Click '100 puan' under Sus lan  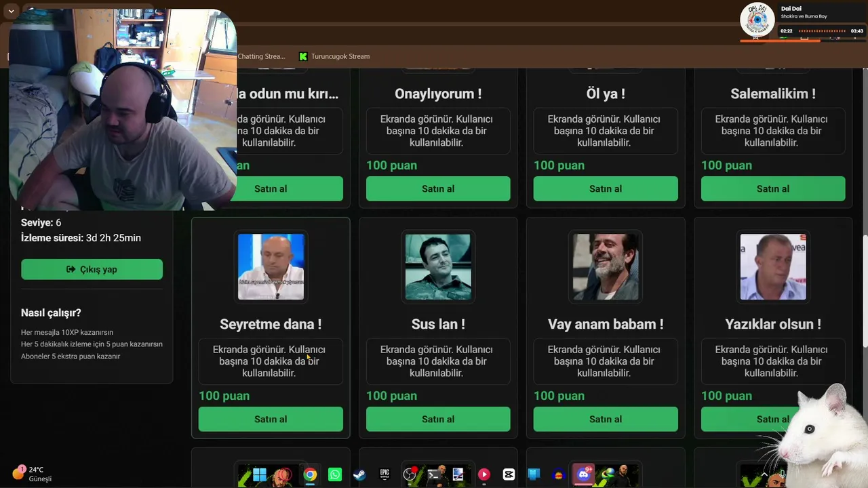pyautogui.click(x=391, y=396)
